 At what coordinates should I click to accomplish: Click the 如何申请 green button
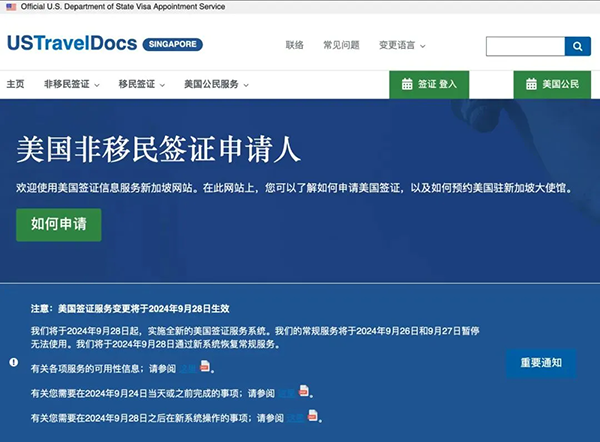(59, 225)
